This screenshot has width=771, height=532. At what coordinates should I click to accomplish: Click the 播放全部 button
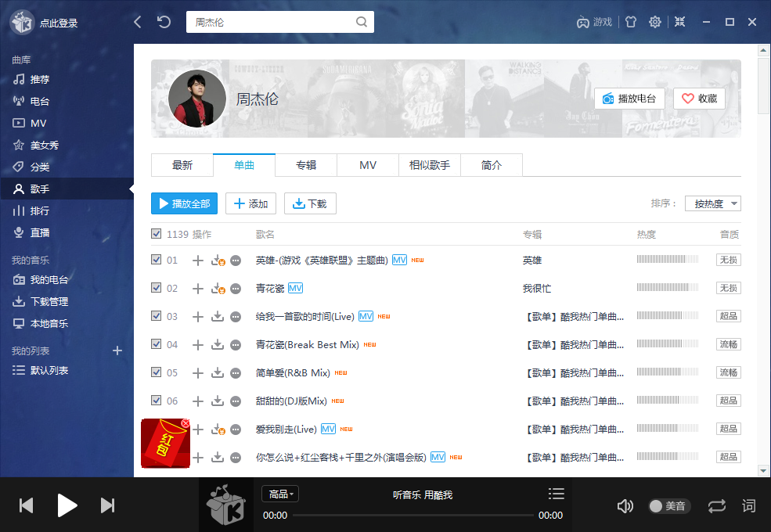tap(184, 203)
